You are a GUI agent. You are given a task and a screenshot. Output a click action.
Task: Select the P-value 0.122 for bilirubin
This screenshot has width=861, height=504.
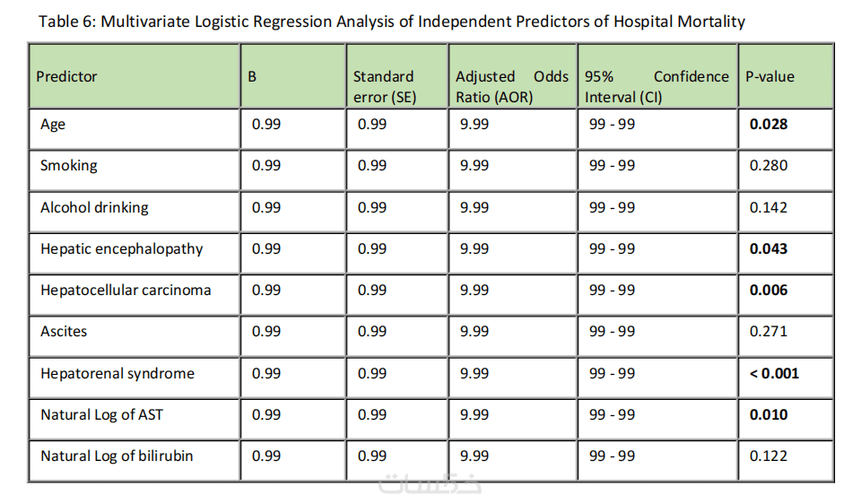coord(769,456)
